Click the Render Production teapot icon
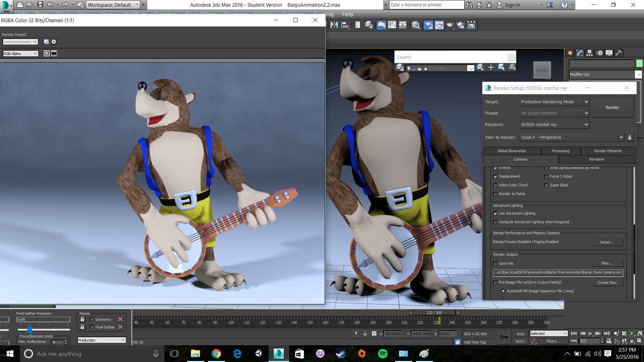The height and width of the screenshot is (362, 644). coord(450,25)
